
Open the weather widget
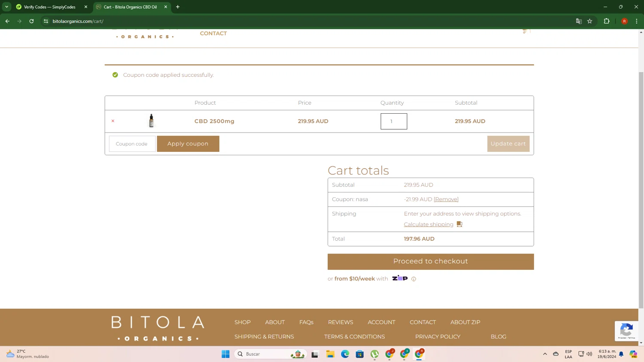[27, 354]
